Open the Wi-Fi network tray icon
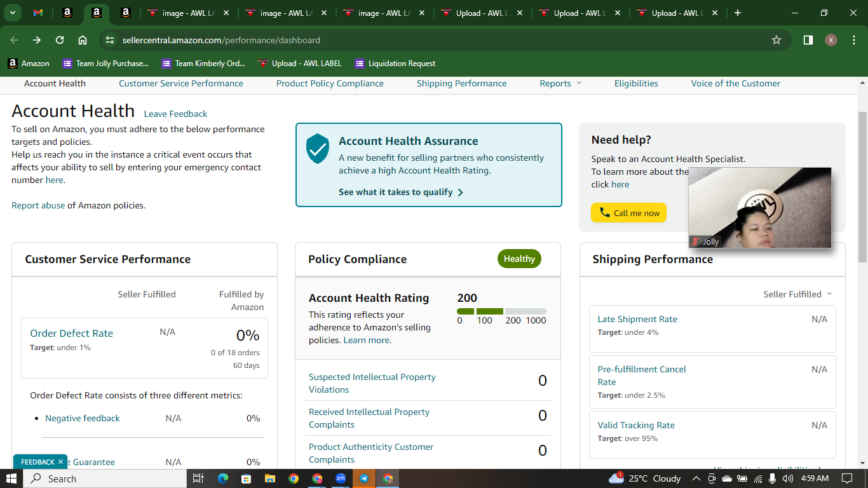The image size is (868, 488). click(758, 478)
